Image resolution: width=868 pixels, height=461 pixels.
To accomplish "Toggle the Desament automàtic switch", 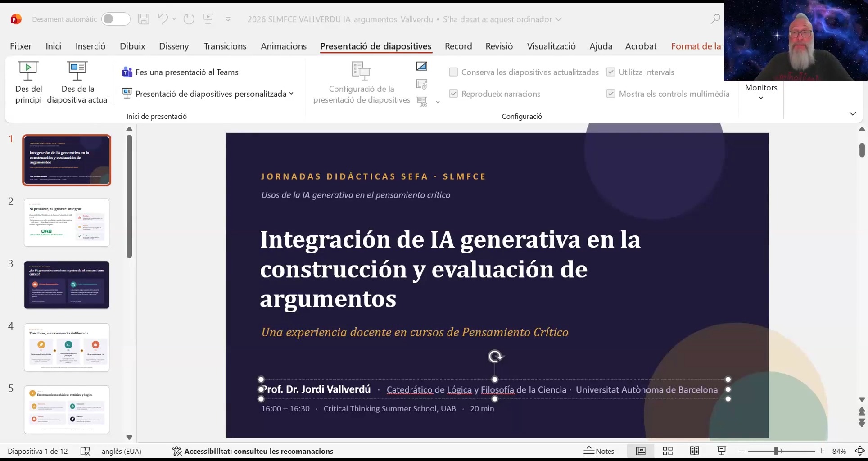I will pos(115,19).
